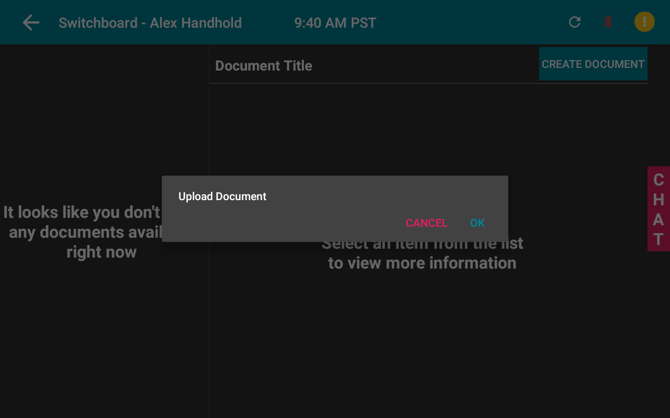Click the Upload Document dialog heading
The height and width of the screenshot is (418, 670).
222,196
